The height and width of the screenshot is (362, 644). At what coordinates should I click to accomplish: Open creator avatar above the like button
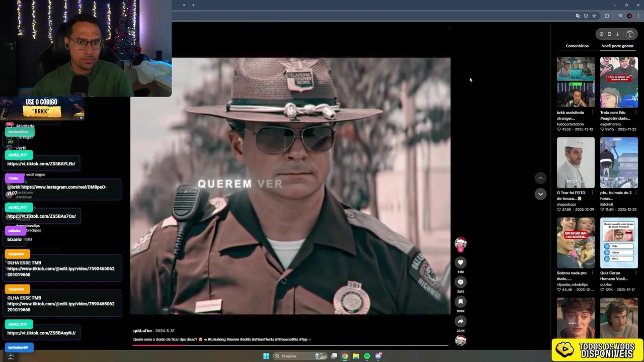click(460, 243)
